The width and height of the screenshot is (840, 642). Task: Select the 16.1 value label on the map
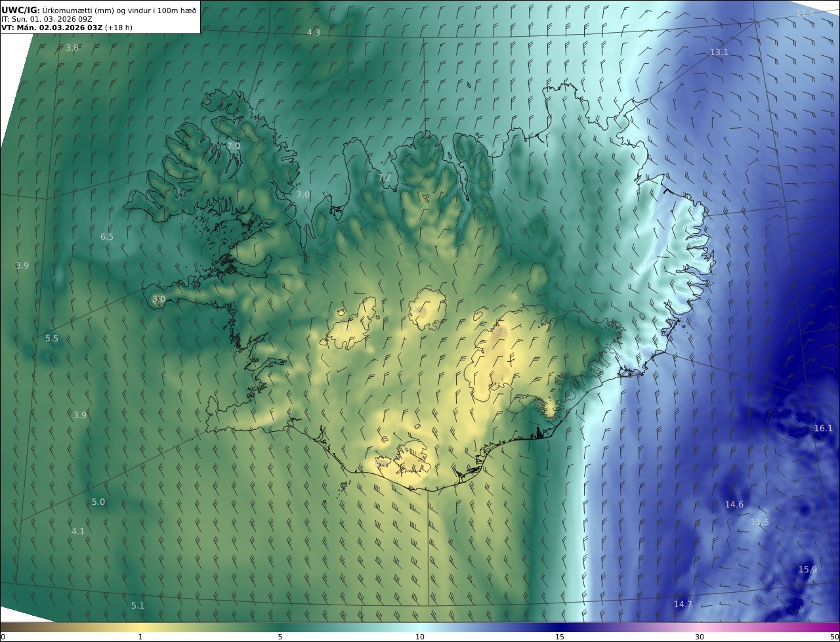coord(823,428)
